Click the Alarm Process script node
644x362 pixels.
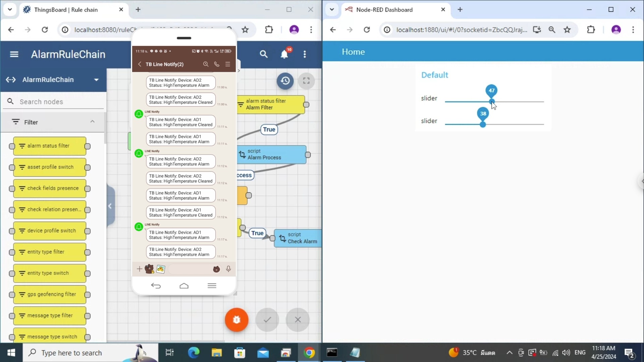(272, 155)
